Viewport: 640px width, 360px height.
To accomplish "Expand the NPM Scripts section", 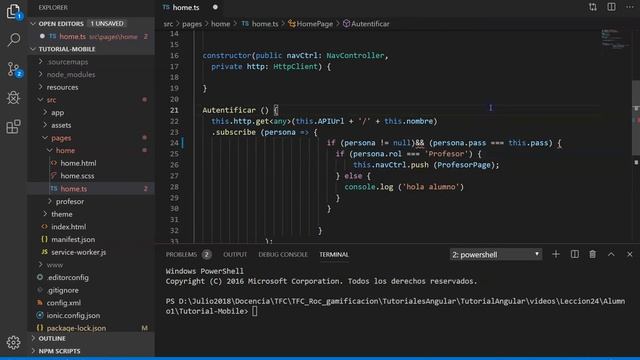I will point(91,351).
